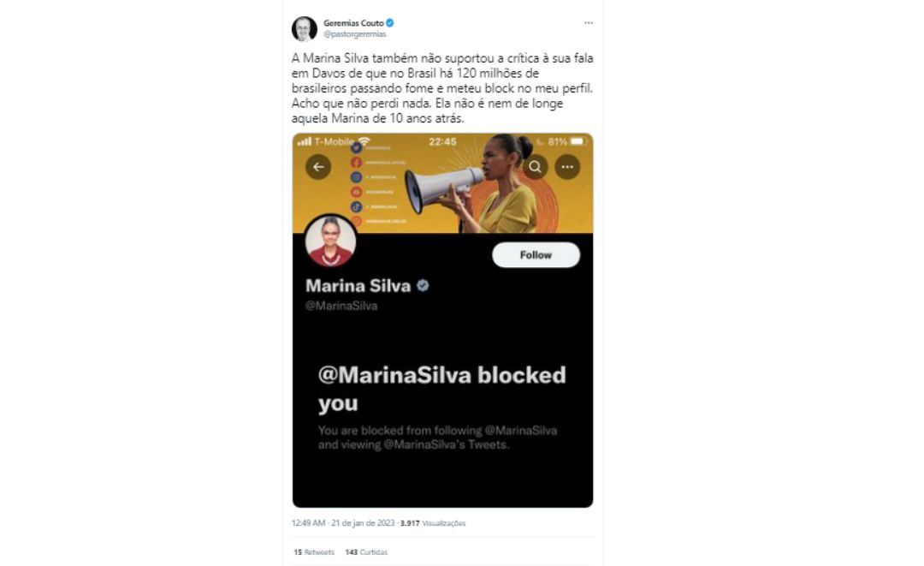Click the YouTube icon in the banner social list
The height and width of the screenshot is (566, 924).
click(357, 192)
